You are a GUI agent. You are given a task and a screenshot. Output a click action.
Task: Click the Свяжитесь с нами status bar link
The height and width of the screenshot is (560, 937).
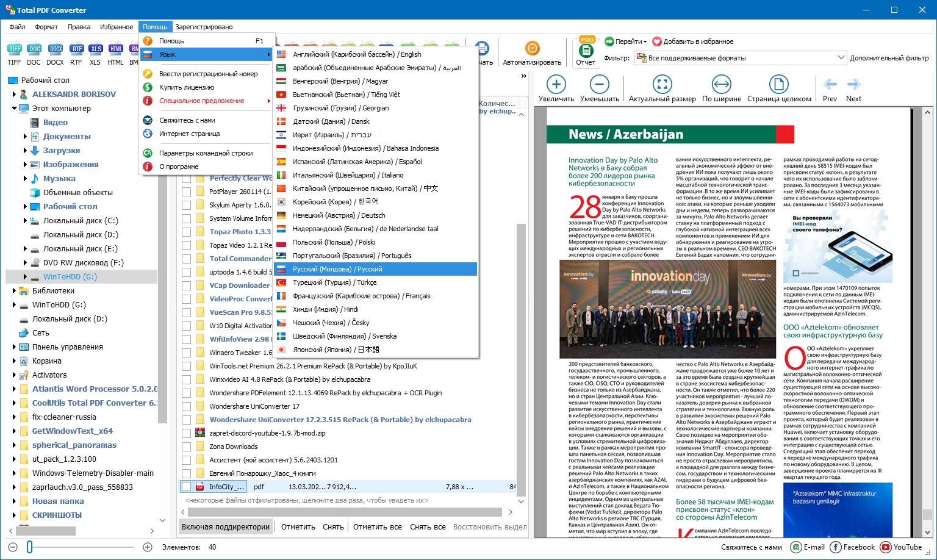[752, 547]
